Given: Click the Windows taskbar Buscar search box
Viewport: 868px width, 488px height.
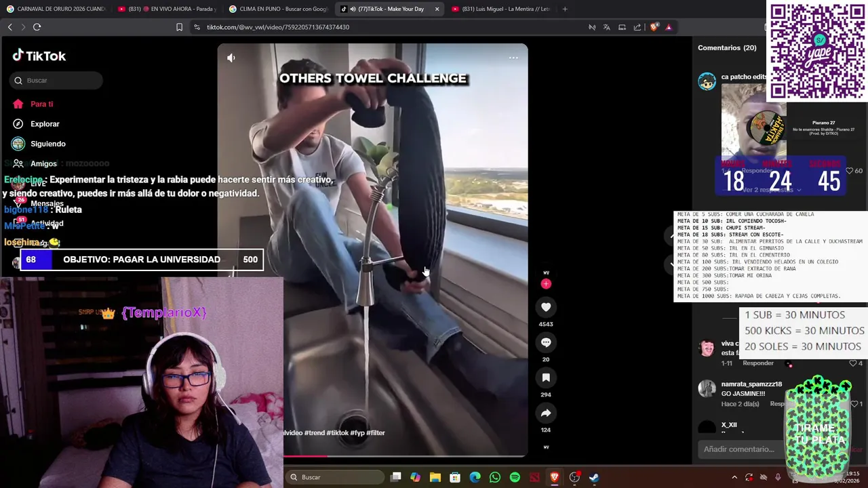Looking at the screenshot, I should [x=335, y=477].
